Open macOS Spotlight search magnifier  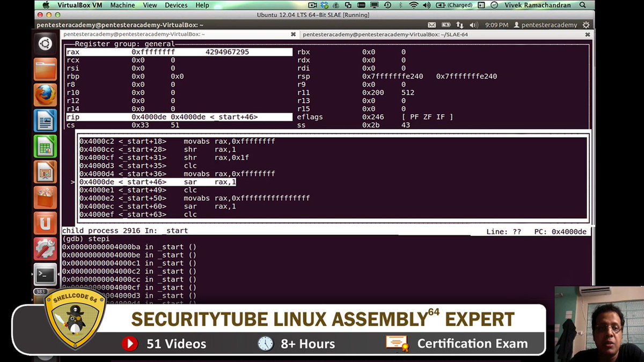pos(582,5)
